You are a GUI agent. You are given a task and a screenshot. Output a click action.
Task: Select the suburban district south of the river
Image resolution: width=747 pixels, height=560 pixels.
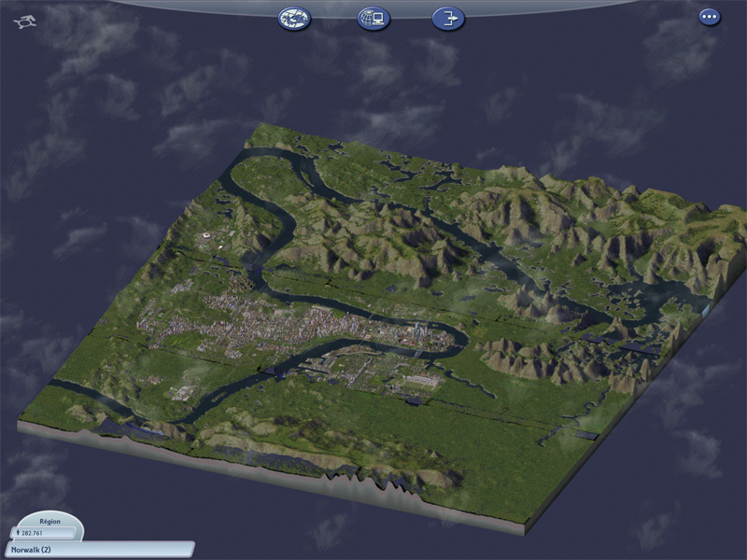pos(373,373)
